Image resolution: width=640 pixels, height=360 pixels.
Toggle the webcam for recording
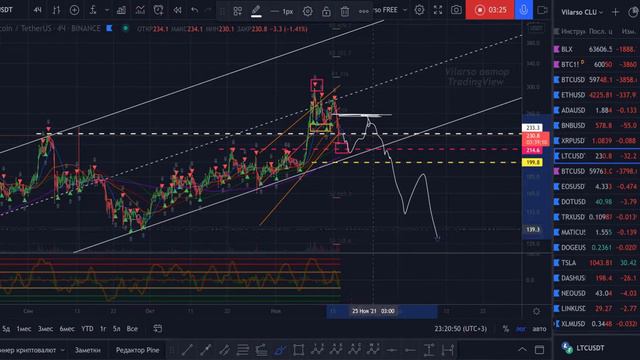pos(542,10)
